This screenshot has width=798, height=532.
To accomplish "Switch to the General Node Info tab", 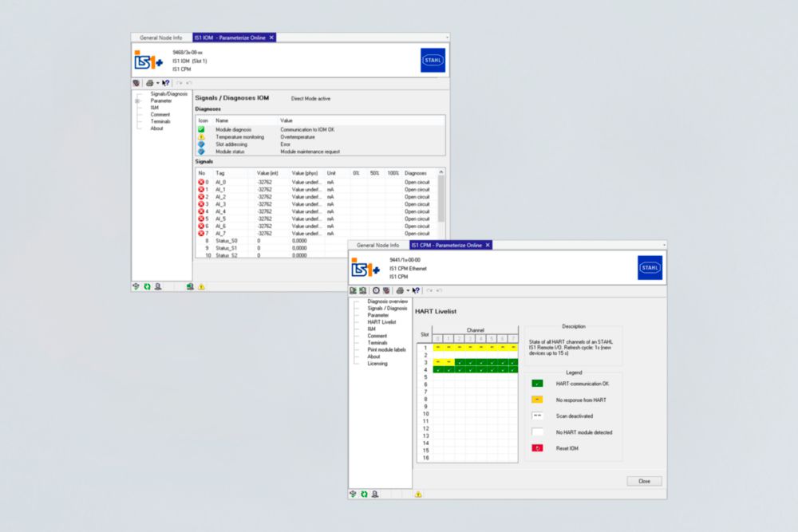I will pyautogui.click(x=160, y=37).
